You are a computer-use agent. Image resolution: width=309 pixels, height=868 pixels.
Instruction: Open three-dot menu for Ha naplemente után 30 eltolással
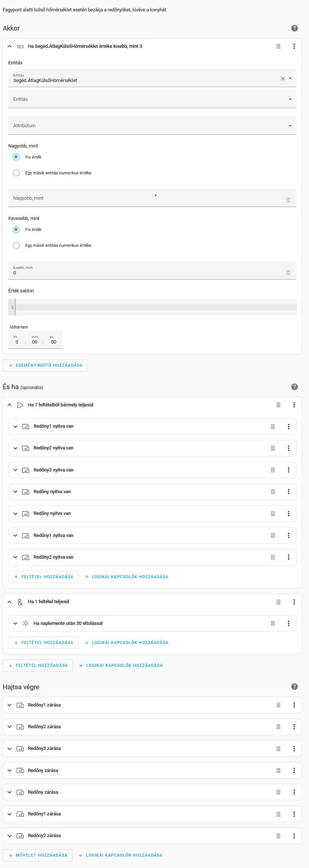coord(288,623)
